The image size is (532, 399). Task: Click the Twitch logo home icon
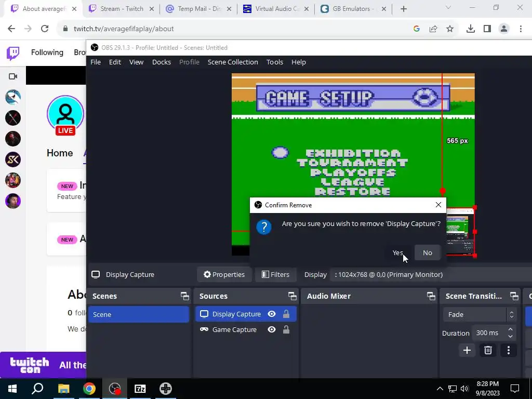pyautogui.click(x=13, y=53)
